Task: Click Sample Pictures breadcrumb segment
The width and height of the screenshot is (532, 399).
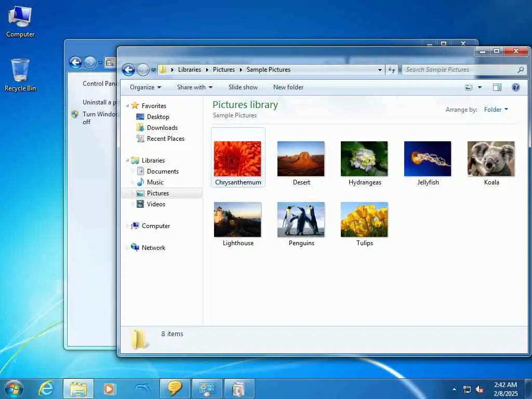Action: (269, 70)
